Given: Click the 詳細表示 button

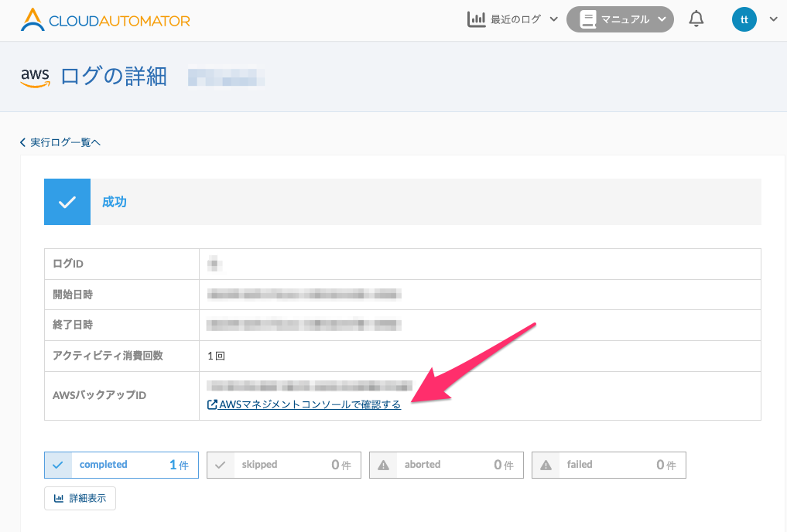Looking at the screenshot, I should pos(80,499).
